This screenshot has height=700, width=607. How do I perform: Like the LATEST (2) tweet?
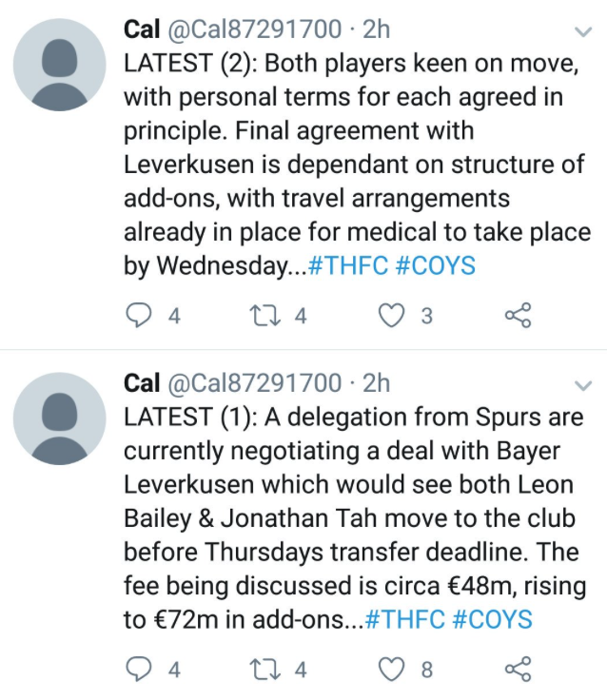coord(391,315)
